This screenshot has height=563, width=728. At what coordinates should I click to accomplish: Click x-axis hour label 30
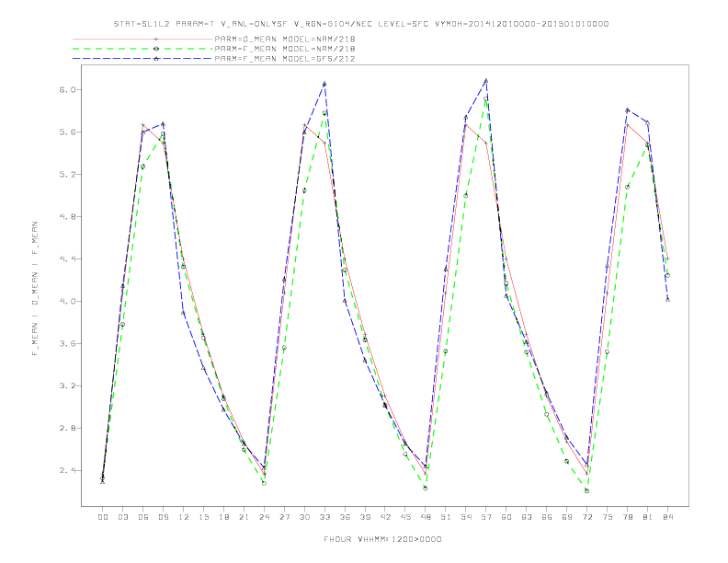[x=304, y=517]
